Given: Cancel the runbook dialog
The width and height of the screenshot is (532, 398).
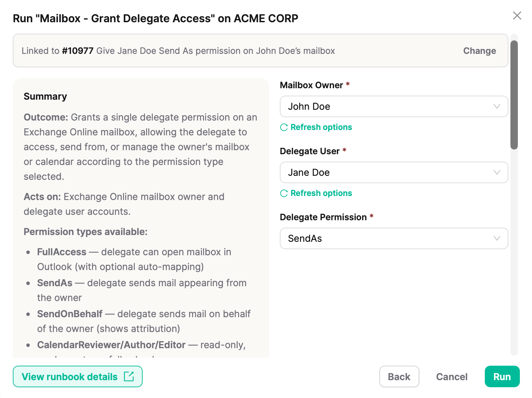Looking at the screenshot, I should coord(452,376).
